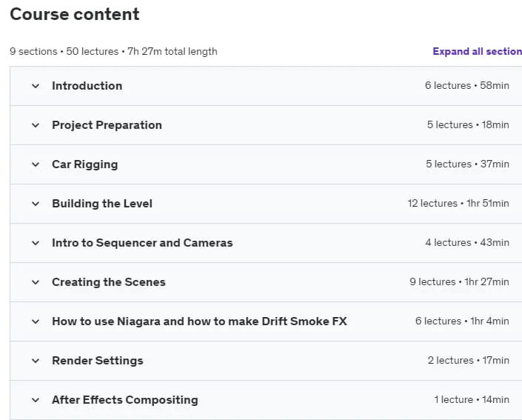The height and width of the screenshot is (420, 522).
Task: Expand the Building the Level chevron
Action: (x=36, y=204)
